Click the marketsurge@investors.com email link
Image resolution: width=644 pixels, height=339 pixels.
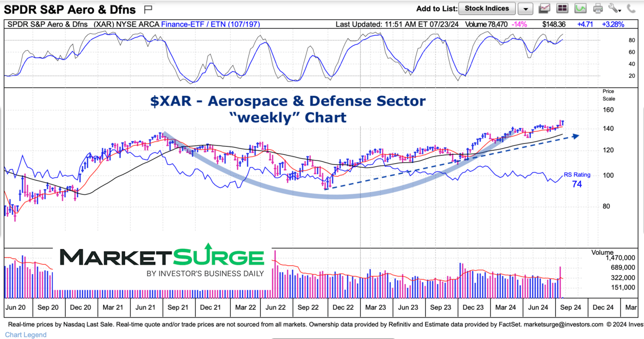pyautogui.click(x=563, y=324)
